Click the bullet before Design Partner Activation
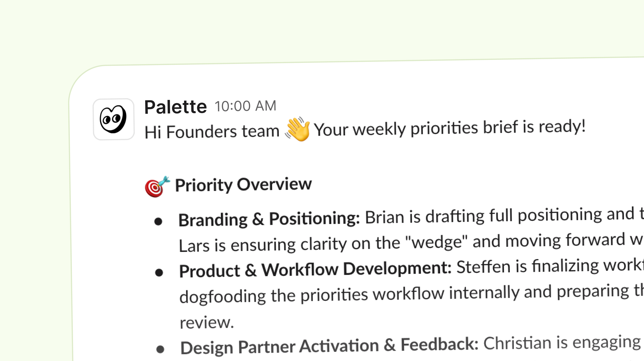The height and width of the screenshot is (361, 644). (160, 349)
